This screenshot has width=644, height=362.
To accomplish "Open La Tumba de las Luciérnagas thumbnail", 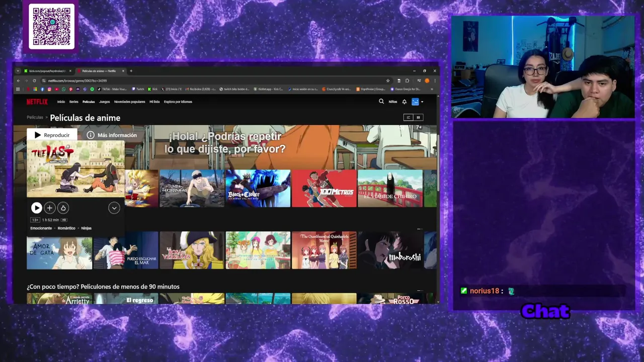I will point(192,188).
